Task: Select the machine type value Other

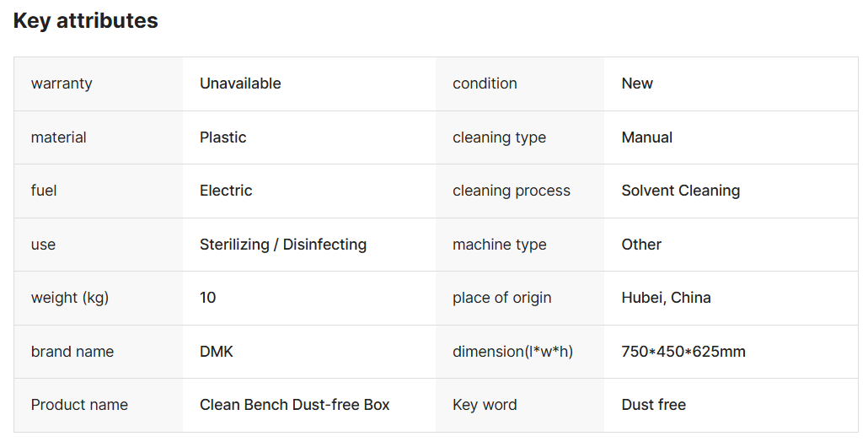Action: [641, 245]
